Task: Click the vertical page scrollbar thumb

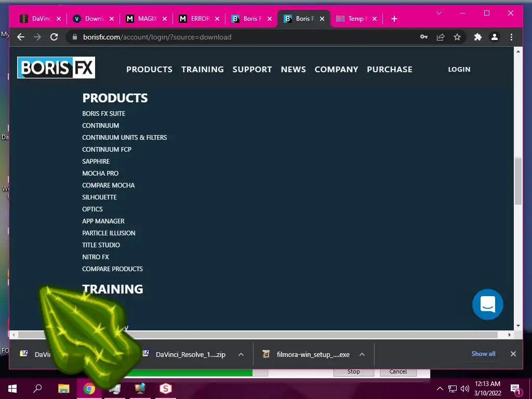Action: [x=518, y=181]
